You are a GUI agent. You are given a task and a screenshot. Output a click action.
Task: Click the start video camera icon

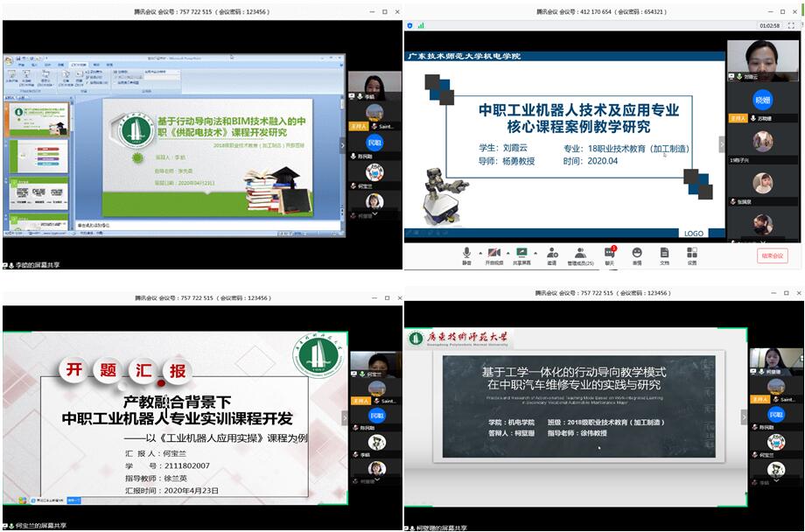[493, 253]
